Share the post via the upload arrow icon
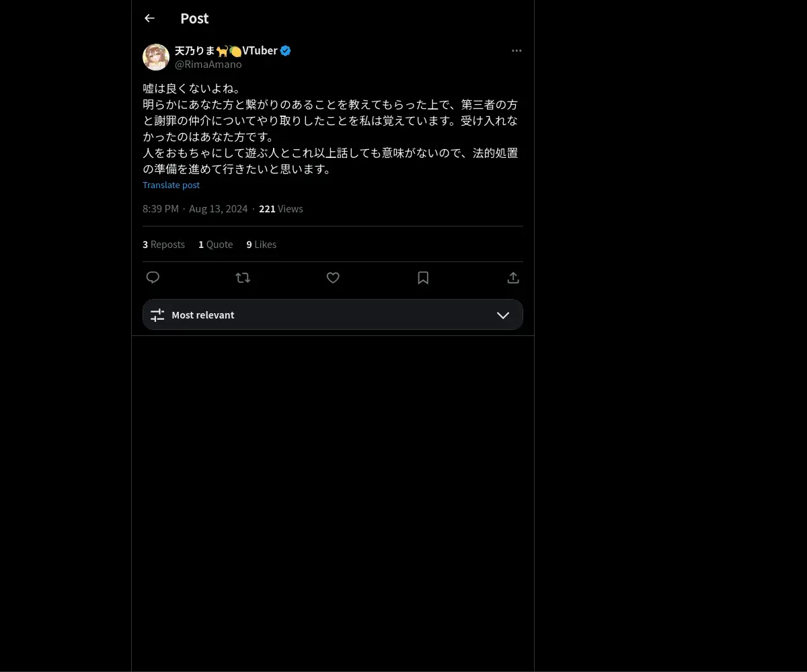 pyautogui.click(x=513, y=278)
